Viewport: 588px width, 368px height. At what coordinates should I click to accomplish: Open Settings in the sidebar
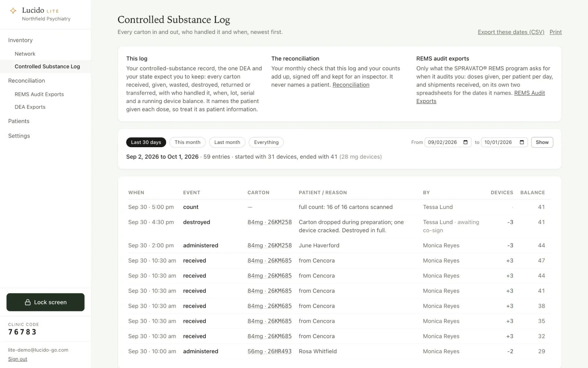coord(19,136)
